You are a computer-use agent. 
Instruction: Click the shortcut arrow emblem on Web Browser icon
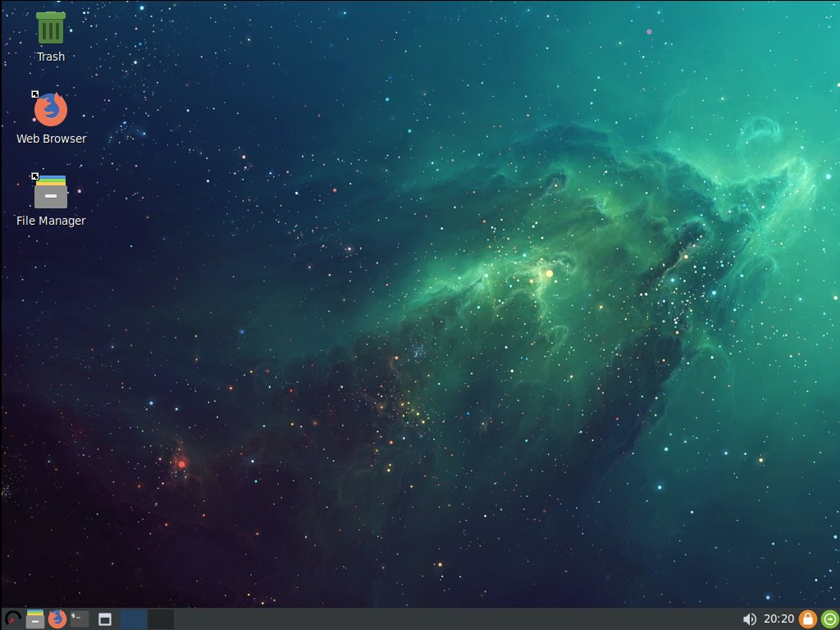point(35,95)
